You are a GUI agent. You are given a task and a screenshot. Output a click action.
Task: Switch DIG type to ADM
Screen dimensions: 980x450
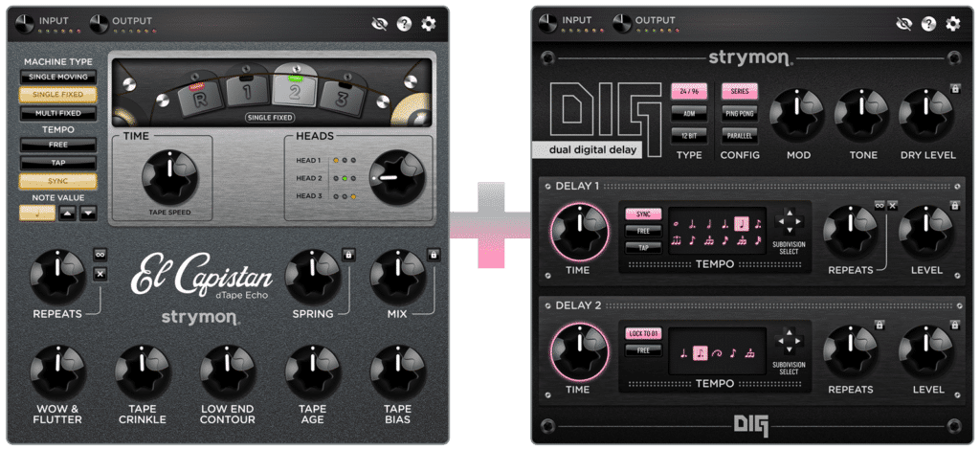[689, 114]
